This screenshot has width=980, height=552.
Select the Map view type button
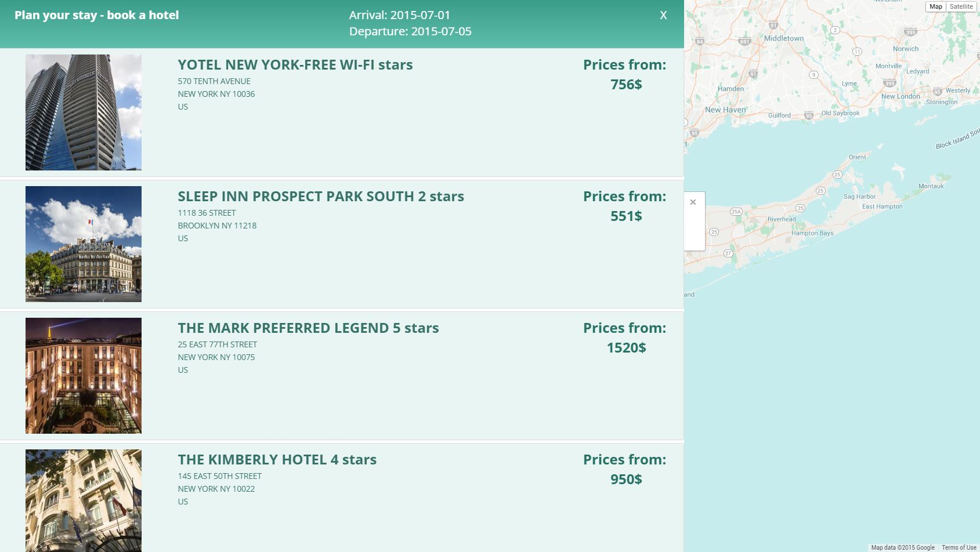936,6
